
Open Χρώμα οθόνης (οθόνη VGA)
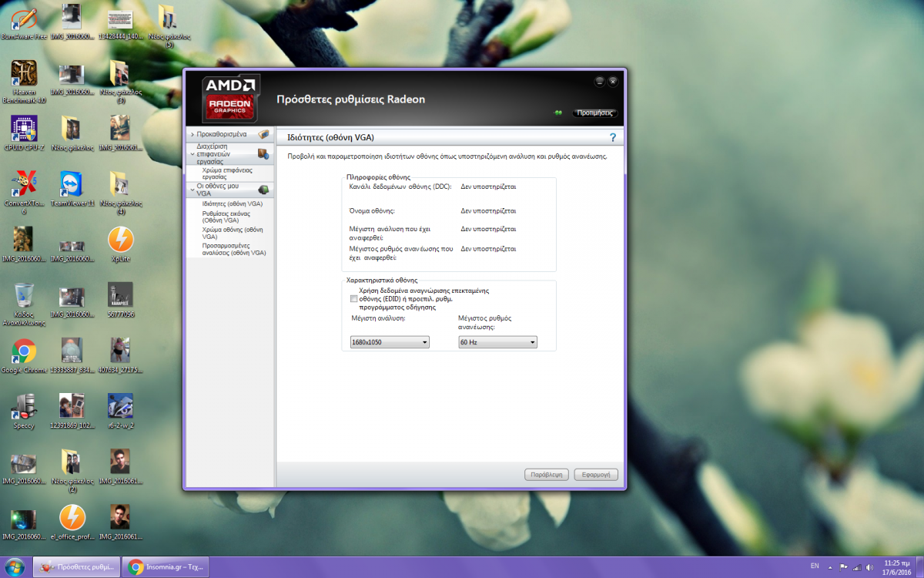(233, 233)
